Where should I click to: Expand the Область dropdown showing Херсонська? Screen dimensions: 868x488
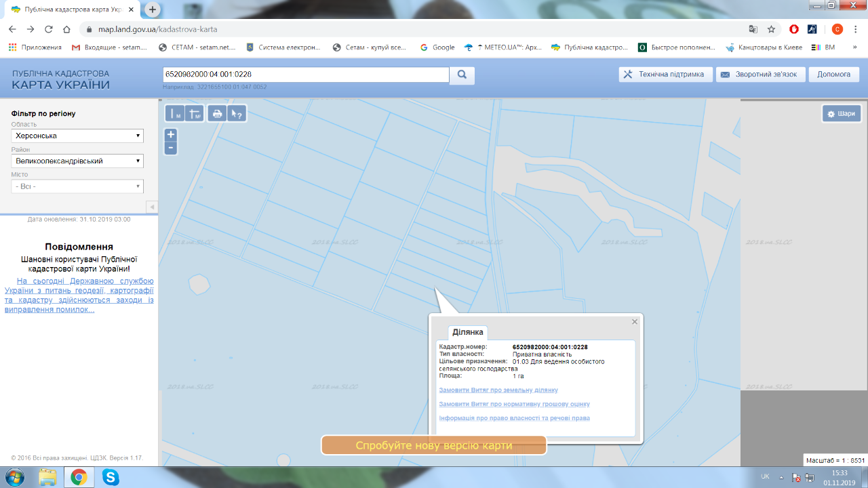77,136
